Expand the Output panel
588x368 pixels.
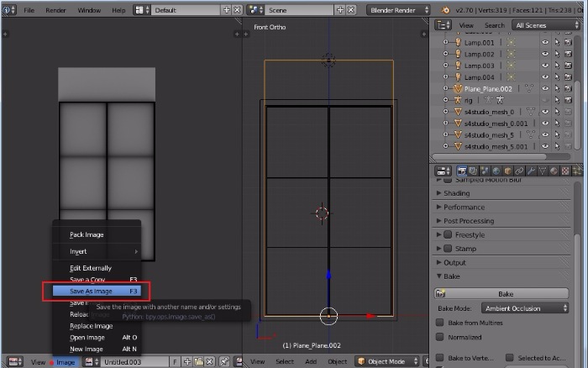tap(438, 263)
